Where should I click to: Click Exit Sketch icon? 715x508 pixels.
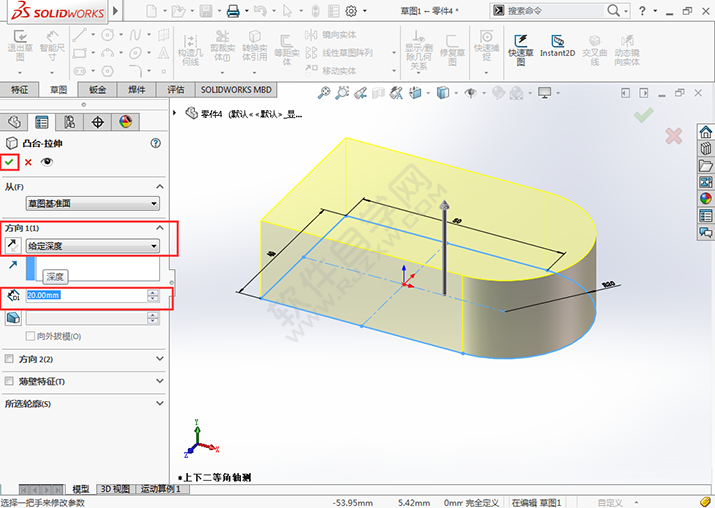point(20,46)
